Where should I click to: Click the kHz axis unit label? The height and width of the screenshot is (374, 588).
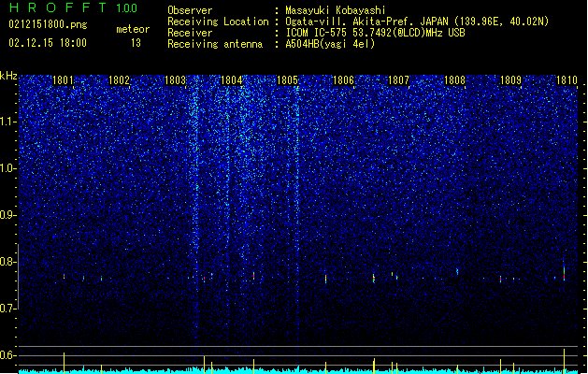[x=8, y=76]
